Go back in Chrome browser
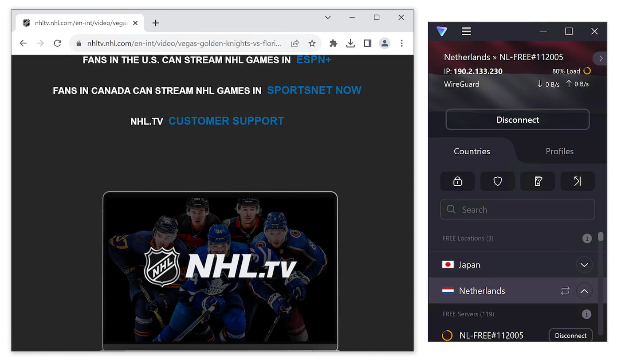The height and width of the screenshot is (364, 621). (23, 43)
